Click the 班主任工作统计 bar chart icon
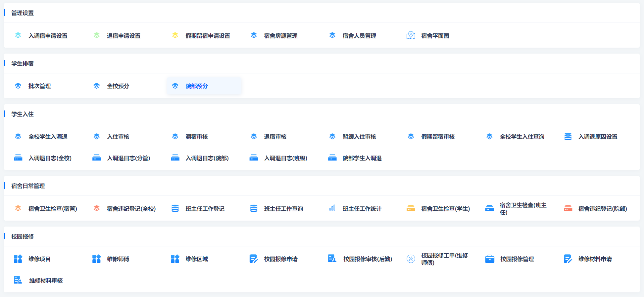The height and width of the screenshot is (297, 644). pyautogui.click(x=332, y=208)
